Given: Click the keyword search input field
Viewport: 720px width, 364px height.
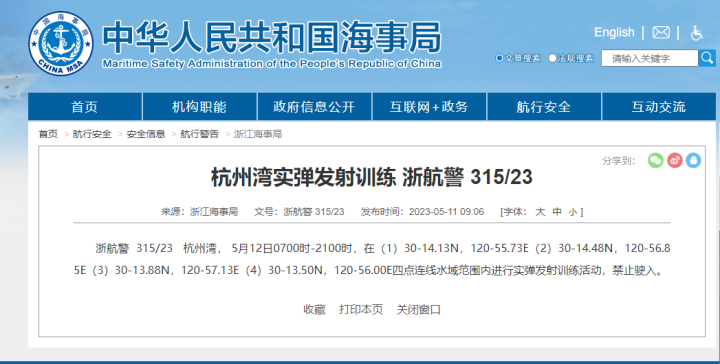Looking at the screenshot, I should [650, 58].
